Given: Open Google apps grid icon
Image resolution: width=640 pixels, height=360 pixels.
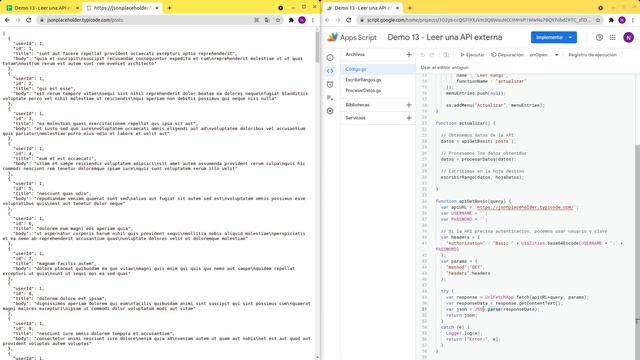Looking at the screenshot, I should pyautogui.click(x=613, y=37).
